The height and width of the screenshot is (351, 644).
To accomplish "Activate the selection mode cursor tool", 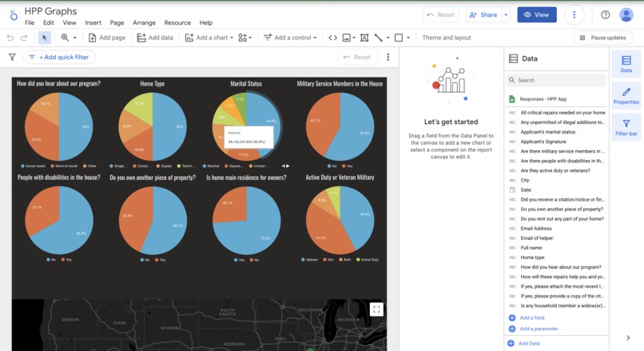I will 45,38.
